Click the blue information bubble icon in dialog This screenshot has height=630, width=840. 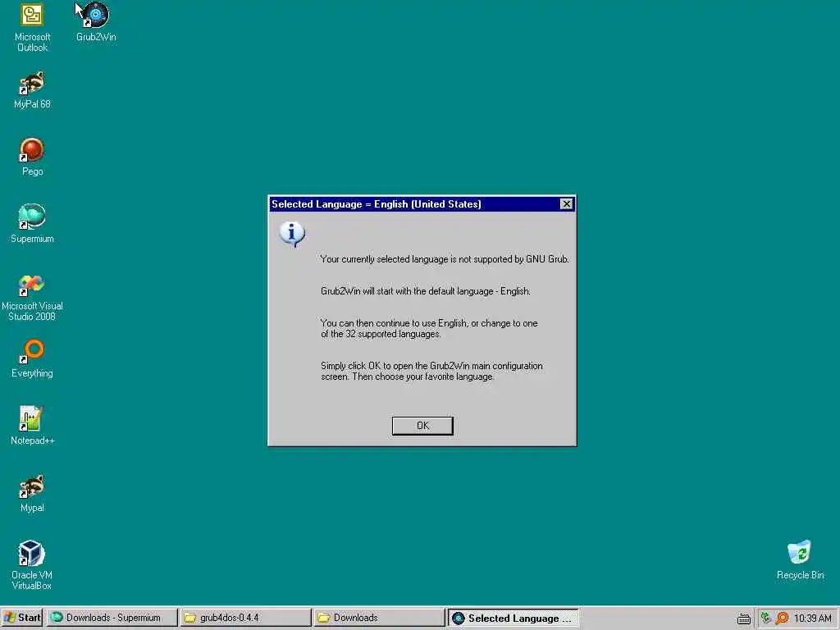[292, 235]
